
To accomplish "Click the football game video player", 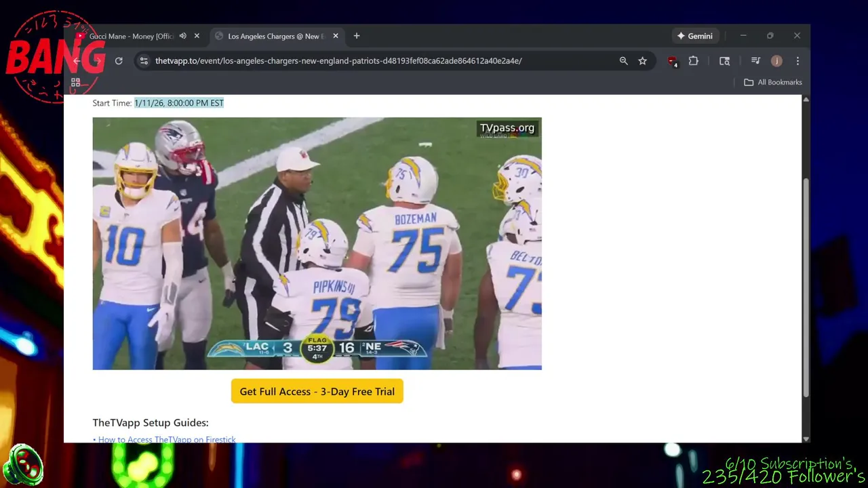I will point(317,243).
